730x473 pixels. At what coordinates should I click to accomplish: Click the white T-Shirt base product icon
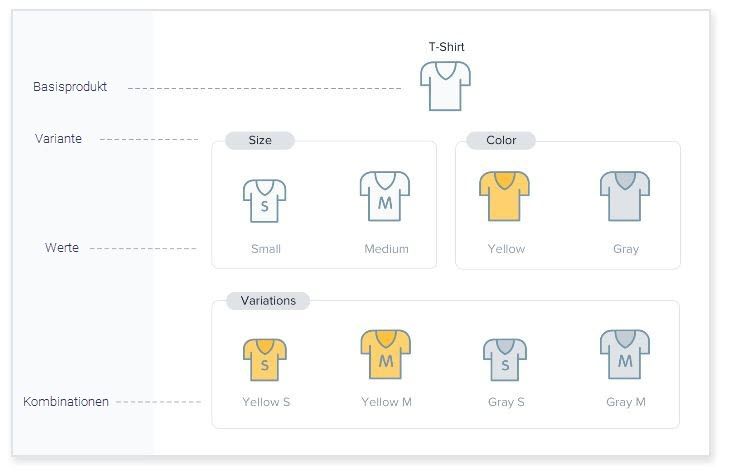(x=446, y=86)
